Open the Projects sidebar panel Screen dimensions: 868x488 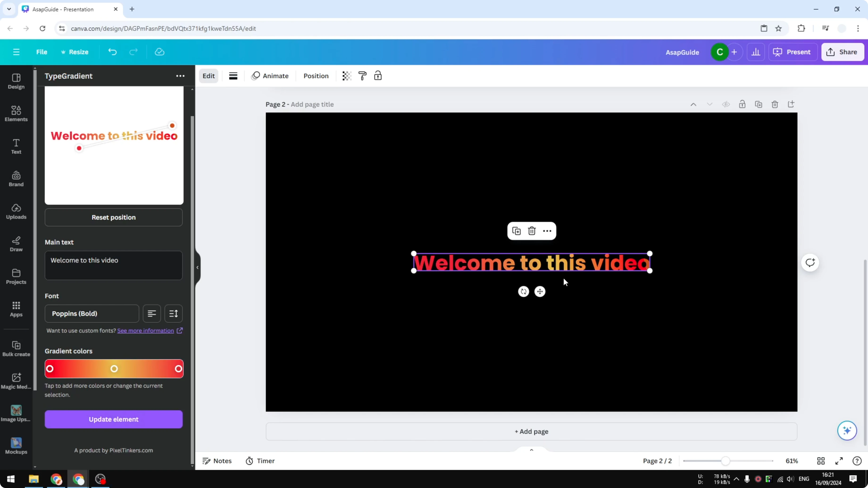click(x=16, y=277)
